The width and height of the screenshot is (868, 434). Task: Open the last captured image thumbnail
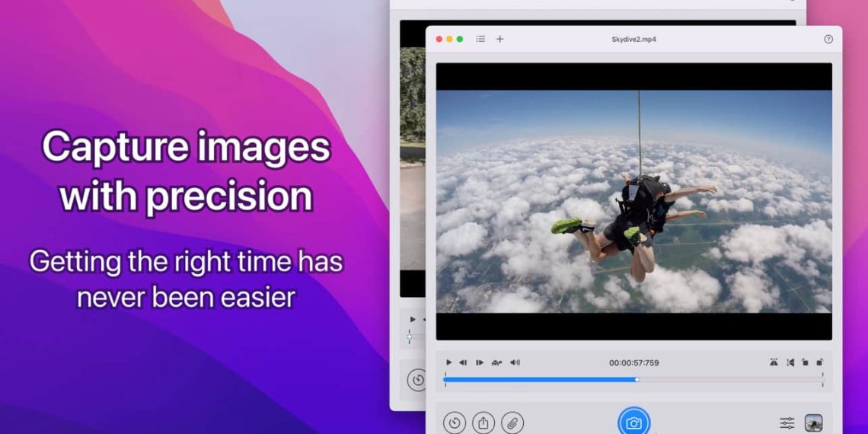tap(813, 423)
